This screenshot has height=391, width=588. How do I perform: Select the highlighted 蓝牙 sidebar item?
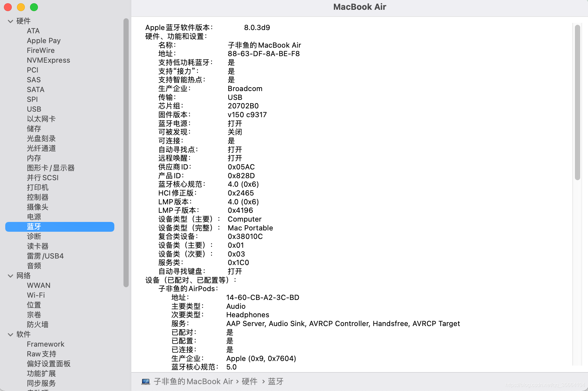click(60, 227)
